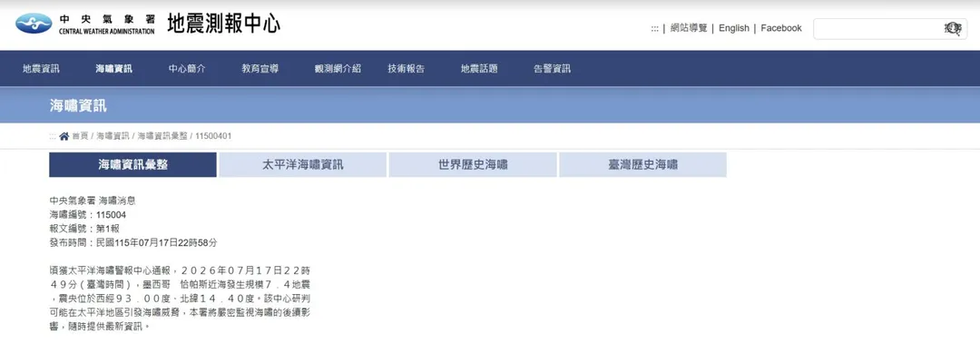Viewport: 980px width, 343px height.
Task: Select the 海嘯資訊彙整 tab
Action: click(x=133, y=165)
